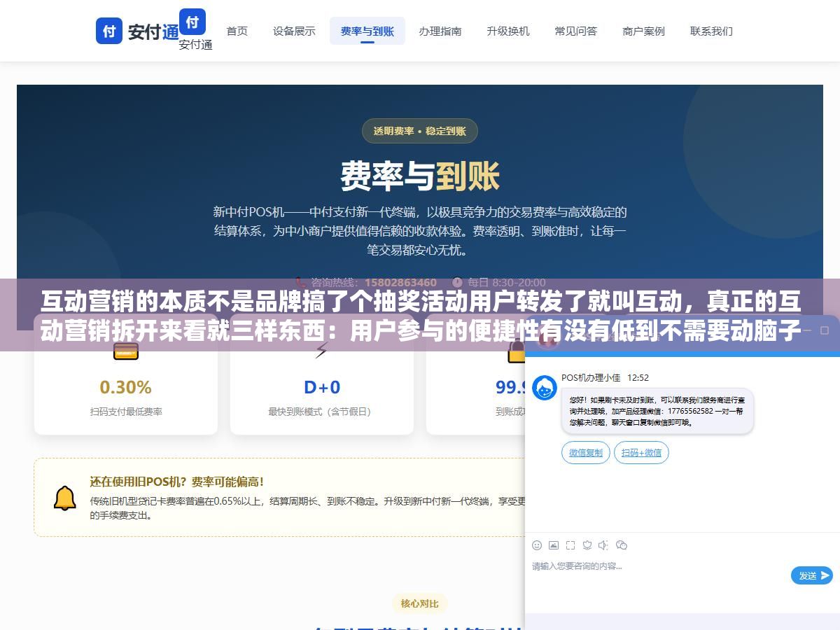Go to 设备展示 page
The image size is (840, 630).
[x=294, y=31]
